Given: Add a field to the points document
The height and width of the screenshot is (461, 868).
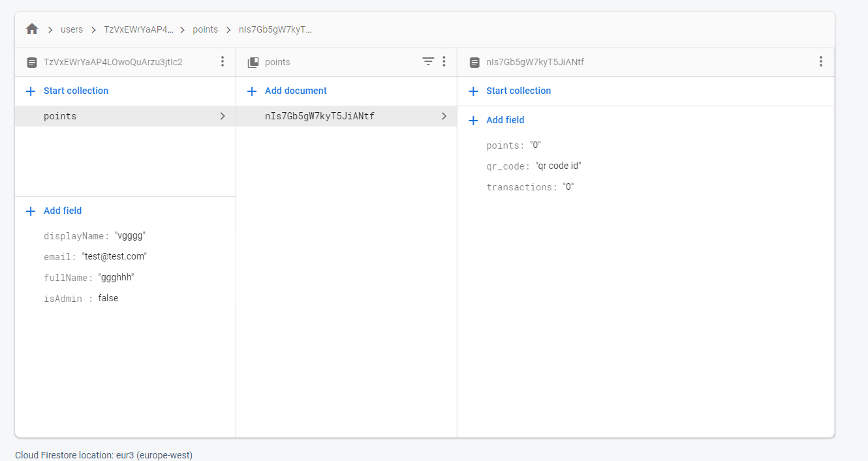Looking at the screenshot, I should point(505,120).
